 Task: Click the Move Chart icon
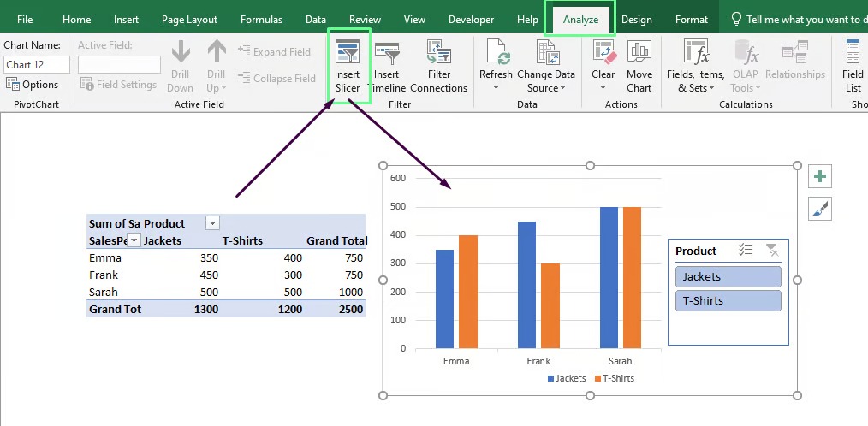[x=639, y=53]
